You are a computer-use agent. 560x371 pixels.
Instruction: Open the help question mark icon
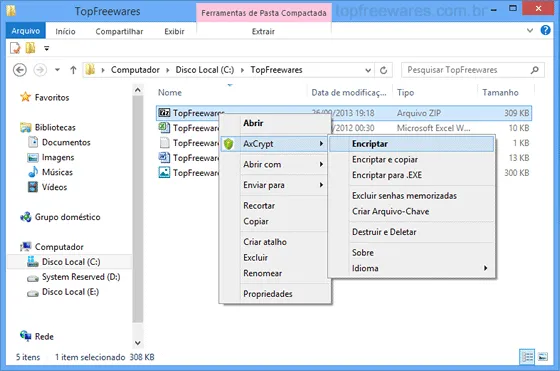545,30
